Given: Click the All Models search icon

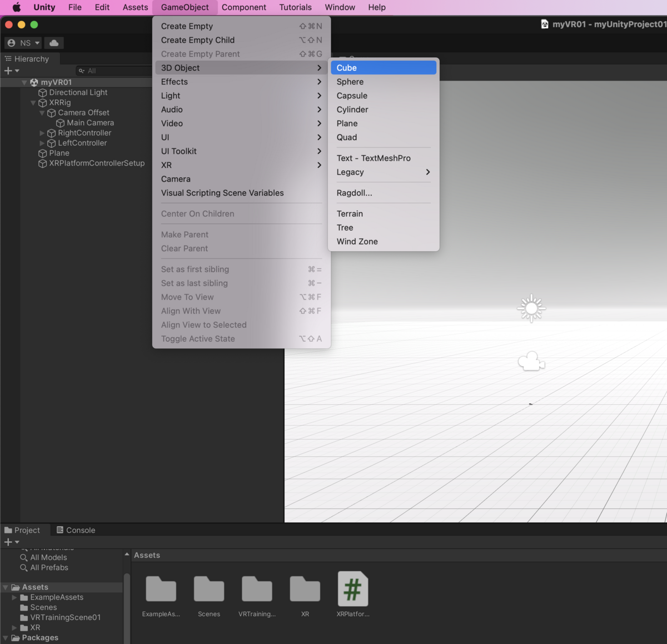Looking at the screenshot, I should click(x=24, y=557).
